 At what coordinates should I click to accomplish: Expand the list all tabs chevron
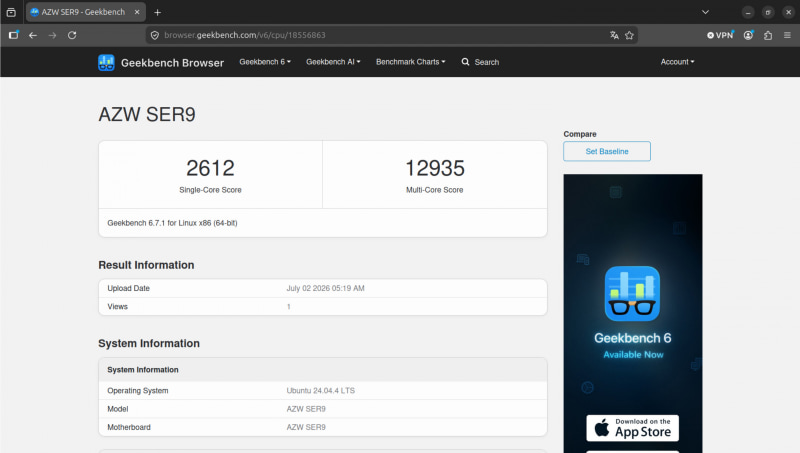[x=705, y=12]
